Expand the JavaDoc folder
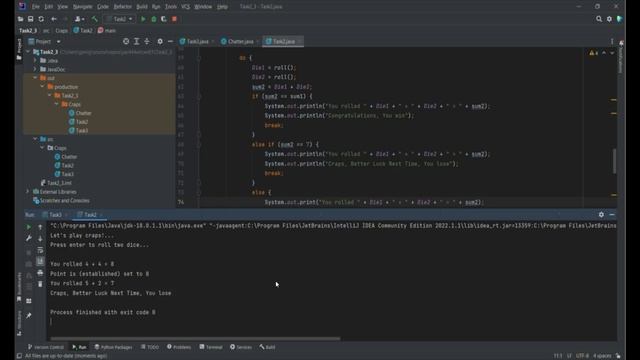The width and height of the screenshot is (640, 360). coord(35,69)
